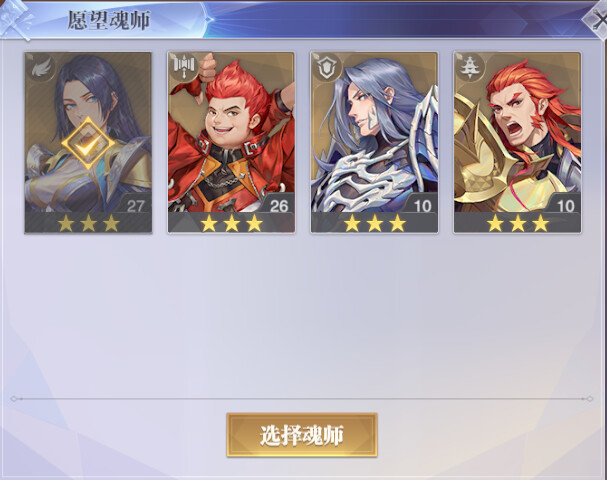Click the three stars under the dark-haired card
Screen dimensions: 607x480
(88, 223)
